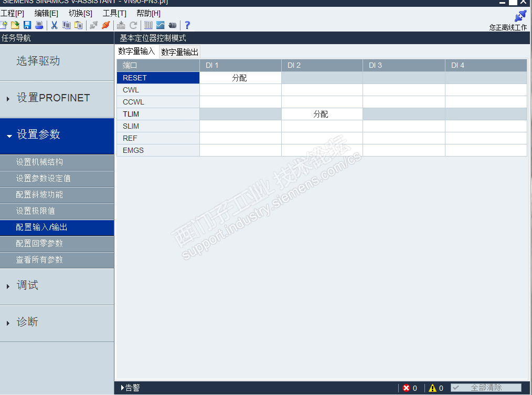This screenshot has height=395, width=532.
Task: Open 配置斜坡功能 sub-item
Action: point(57,195)
